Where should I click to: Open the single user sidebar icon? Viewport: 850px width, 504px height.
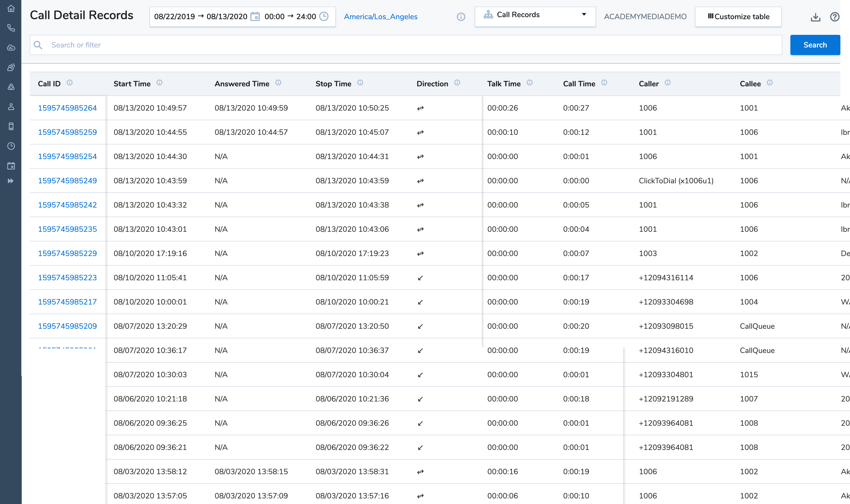click(x=11, y=107)
